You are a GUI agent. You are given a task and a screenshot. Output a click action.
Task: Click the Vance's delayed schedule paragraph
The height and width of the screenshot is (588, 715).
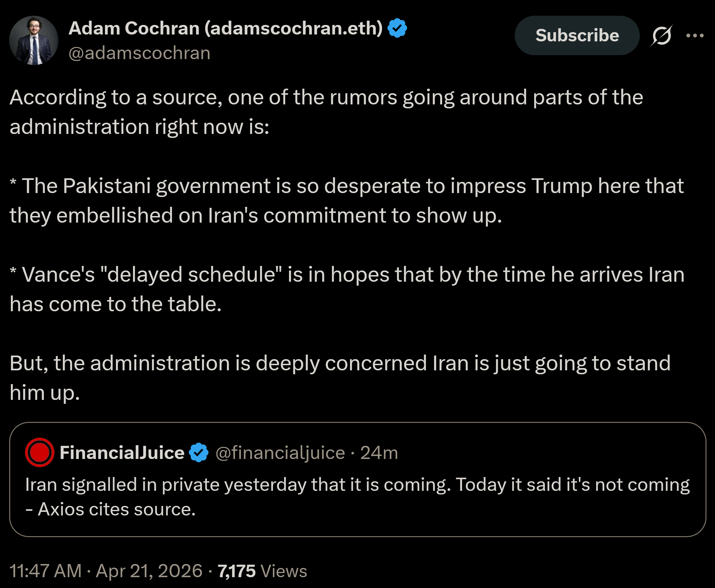[x=347, y=289]
